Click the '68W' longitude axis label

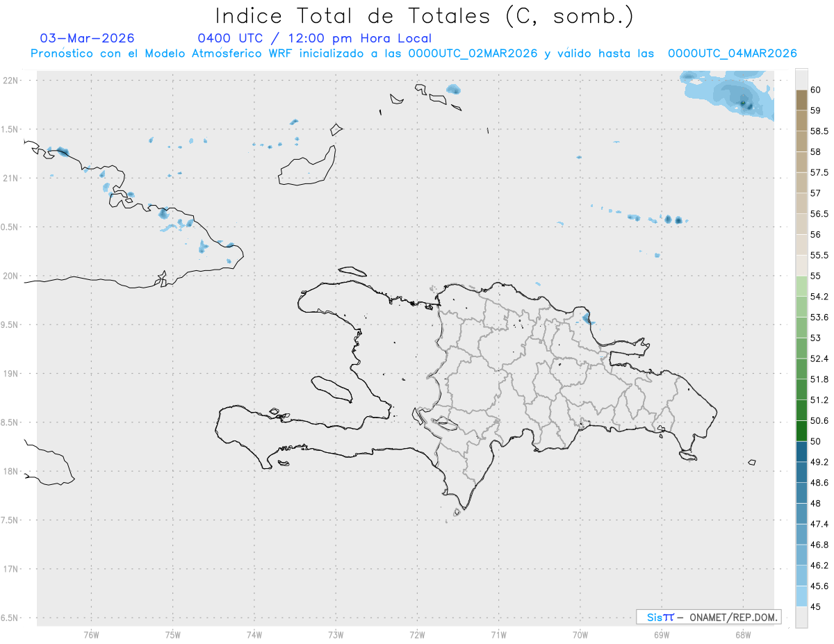(743, 634)
